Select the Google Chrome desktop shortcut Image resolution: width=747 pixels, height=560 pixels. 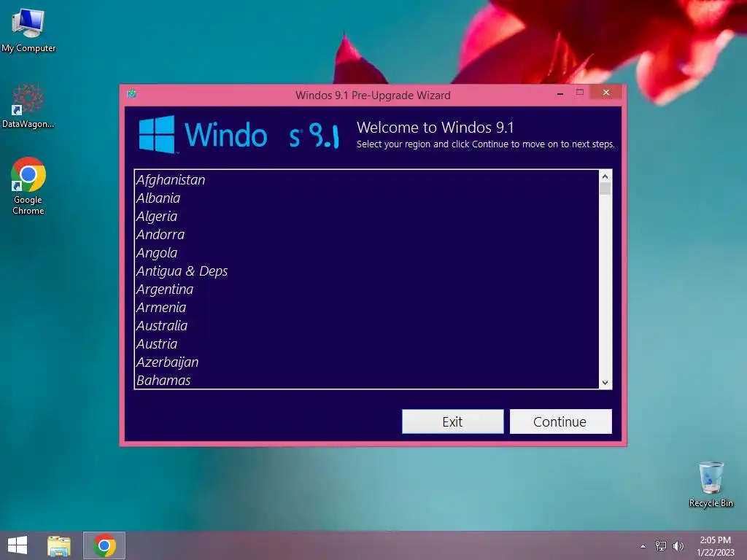pos(28,186)
